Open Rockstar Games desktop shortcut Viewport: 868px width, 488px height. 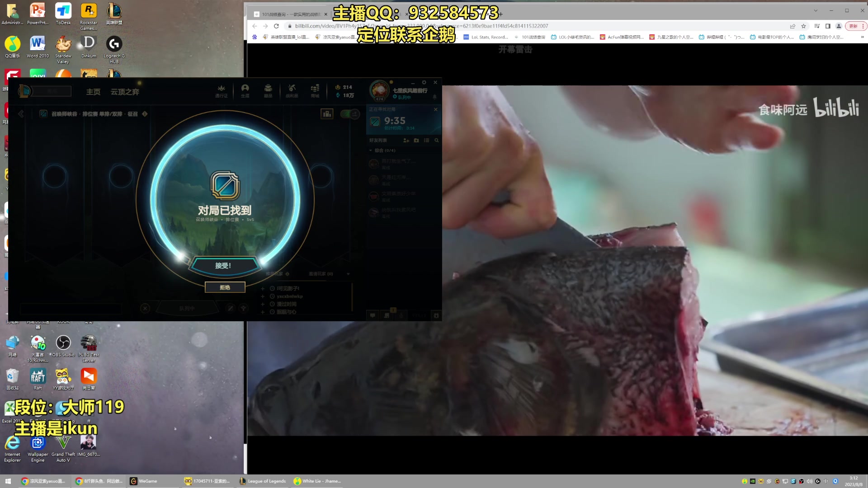pyautogui.click(x=89, y=16)
